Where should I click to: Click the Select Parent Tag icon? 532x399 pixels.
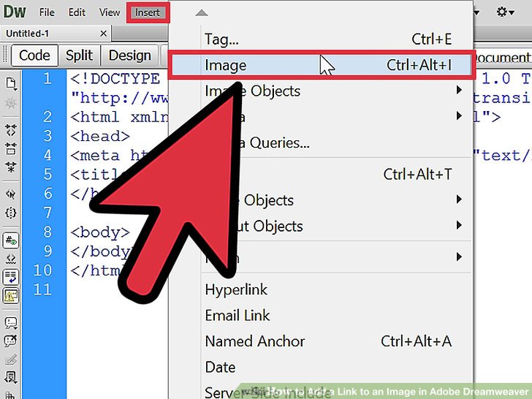[x=11, y=194]
